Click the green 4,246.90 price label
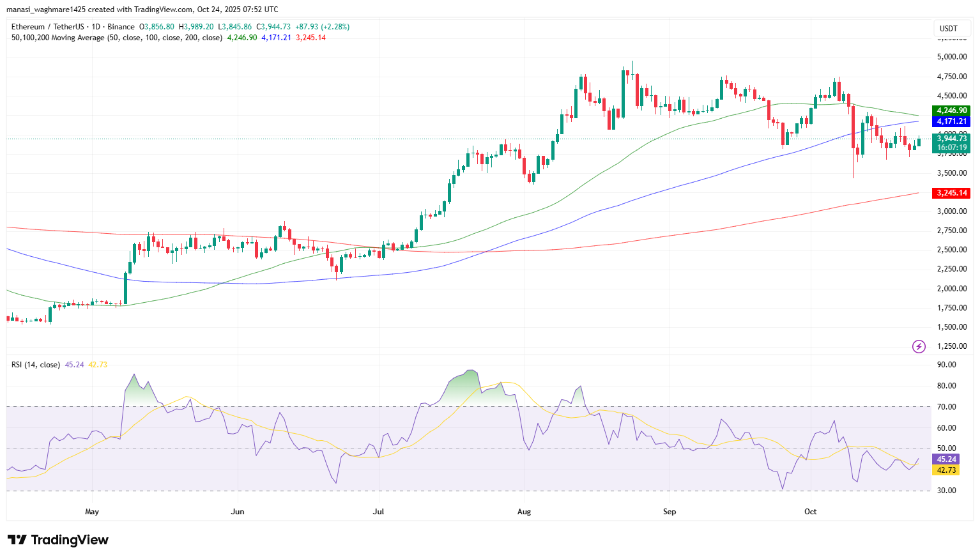Screen dimensions: 980x559 (x=952, y=111)
